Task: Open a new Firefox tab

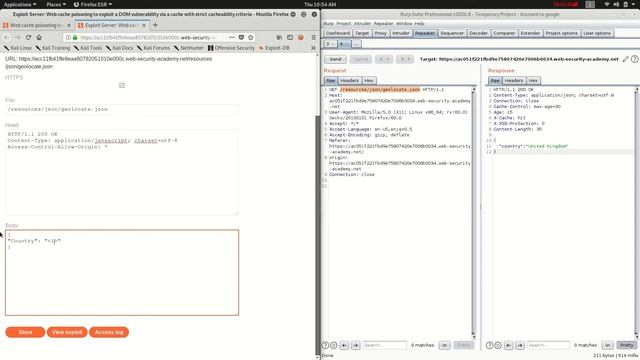Action: [x=155, y=25]
